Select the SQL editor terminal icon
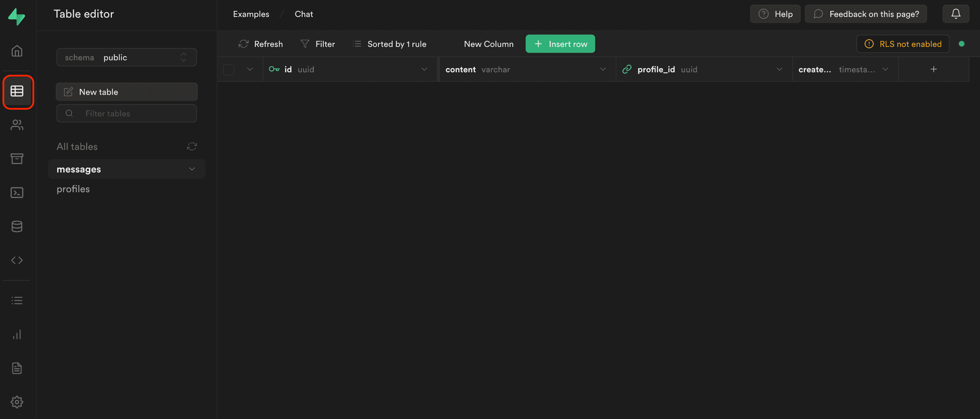This screenshot has width=980, height=419. coord(17,192)
